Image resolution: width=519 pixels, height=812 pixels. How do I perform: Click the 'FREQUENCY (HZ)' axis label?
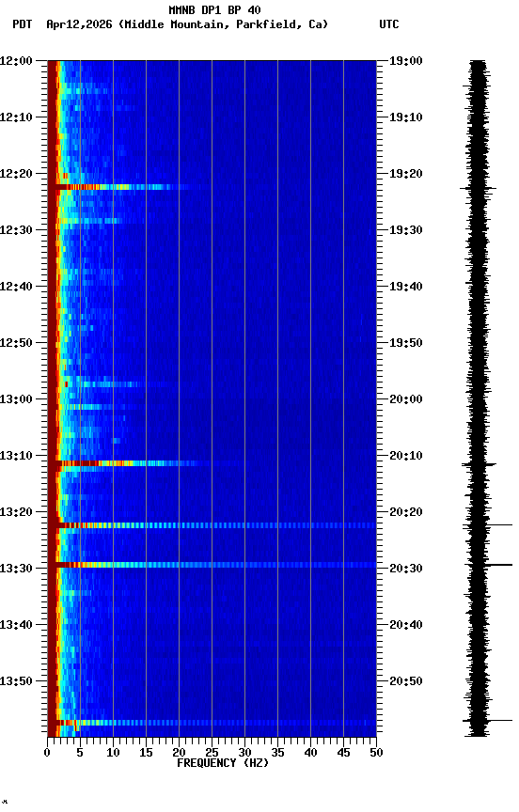223,764
